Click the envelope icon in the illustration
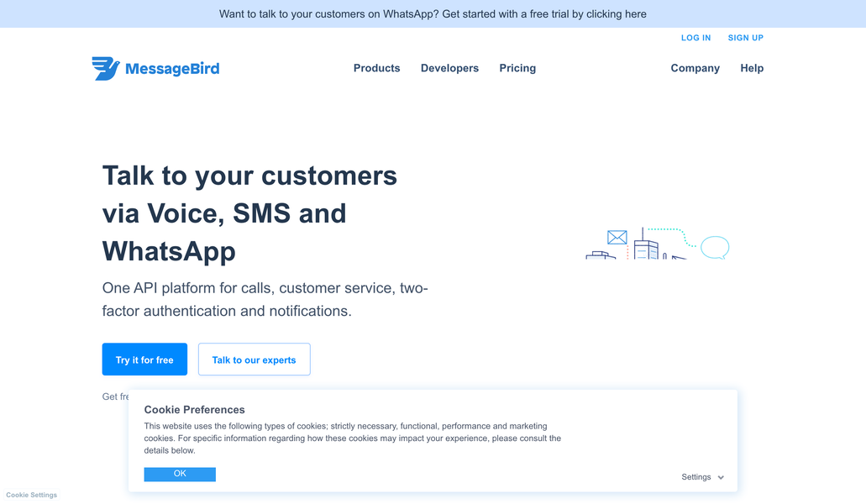This screenshot has height=504, width=866. point(617,238)
